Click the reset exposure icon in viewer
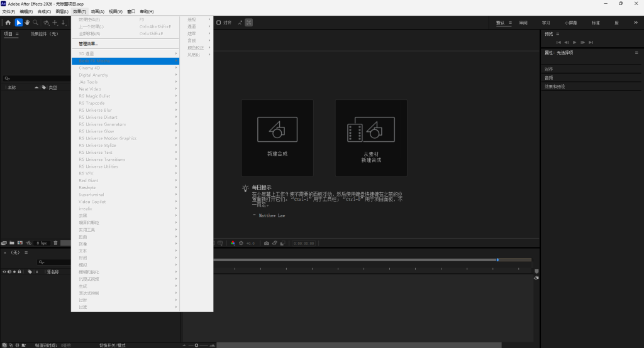This screenshot has height=348, width=644. 241,243
